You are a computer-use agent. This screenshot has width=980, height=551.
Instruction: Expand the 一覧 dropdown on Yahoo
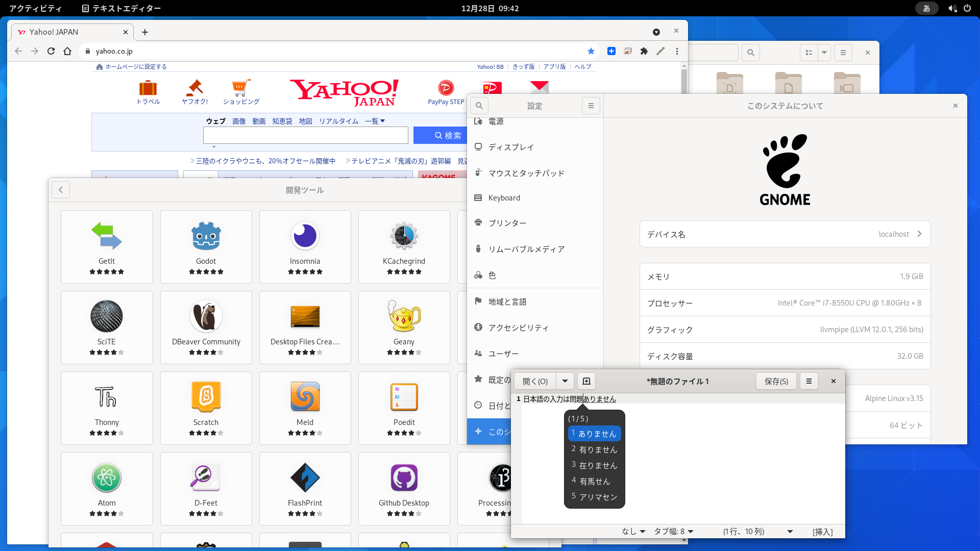[375, 121]
